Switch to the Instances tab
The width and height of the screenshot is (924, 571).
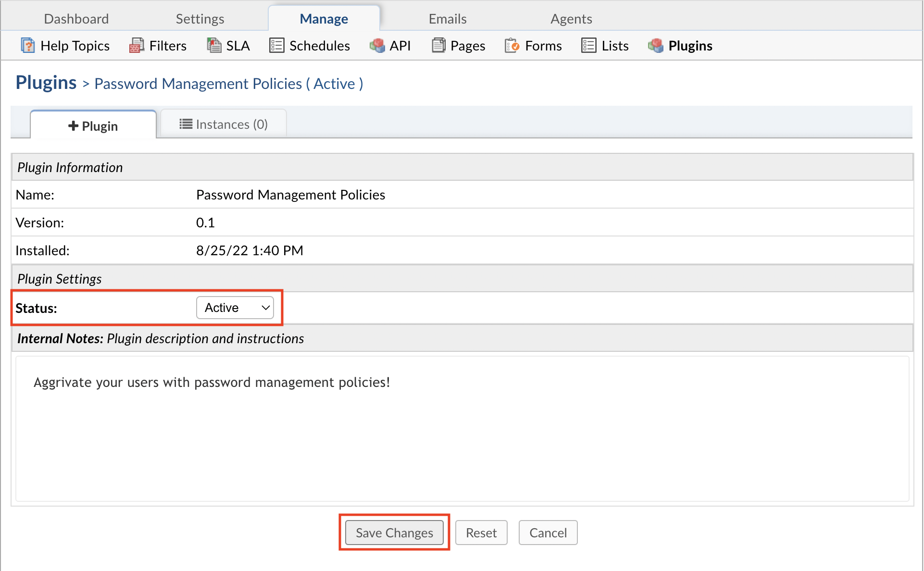pos(223,124)
